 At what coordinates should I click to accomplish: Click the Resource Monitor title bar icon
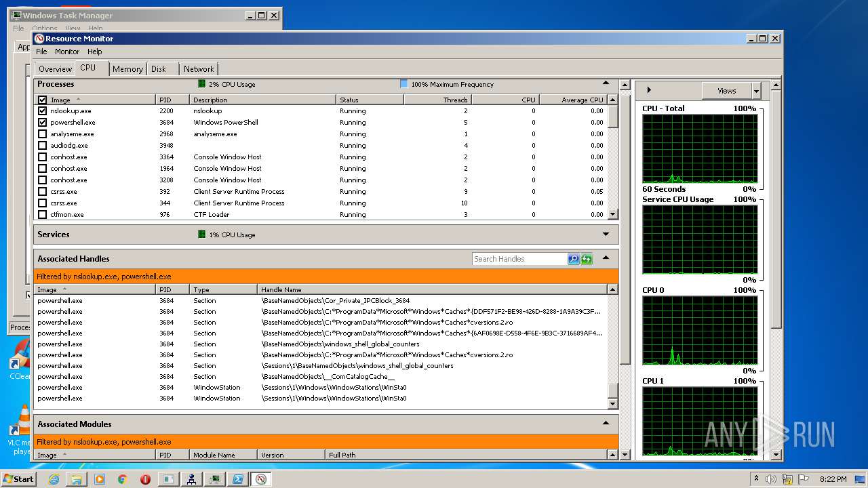(39, 39)
